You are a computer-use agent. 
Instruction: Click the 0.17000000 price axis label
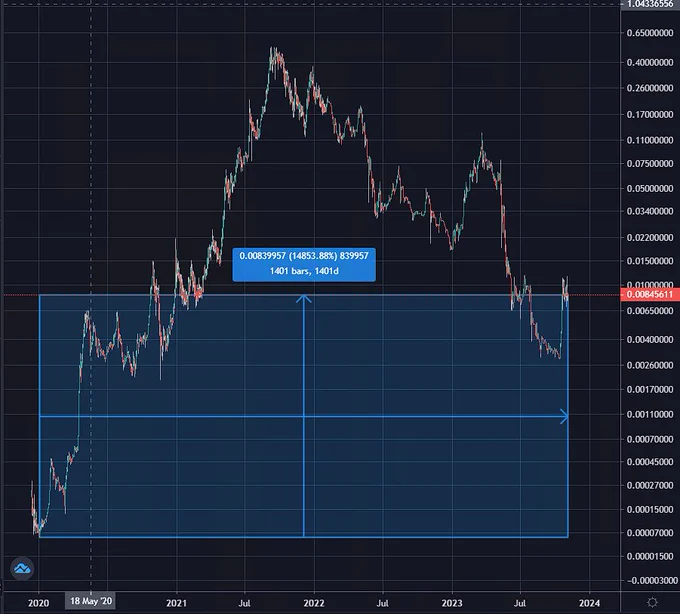click(x=650, y=114)
